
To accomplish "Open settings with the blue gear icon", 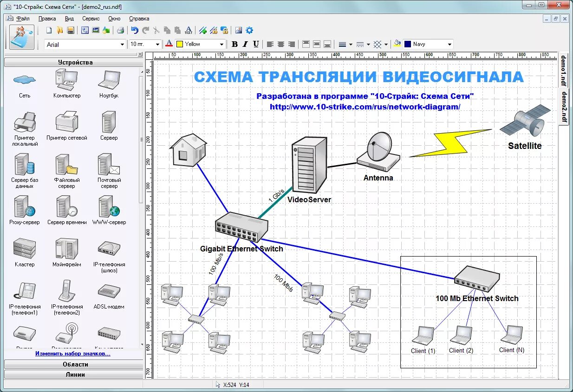I will [x=249, y=31].
